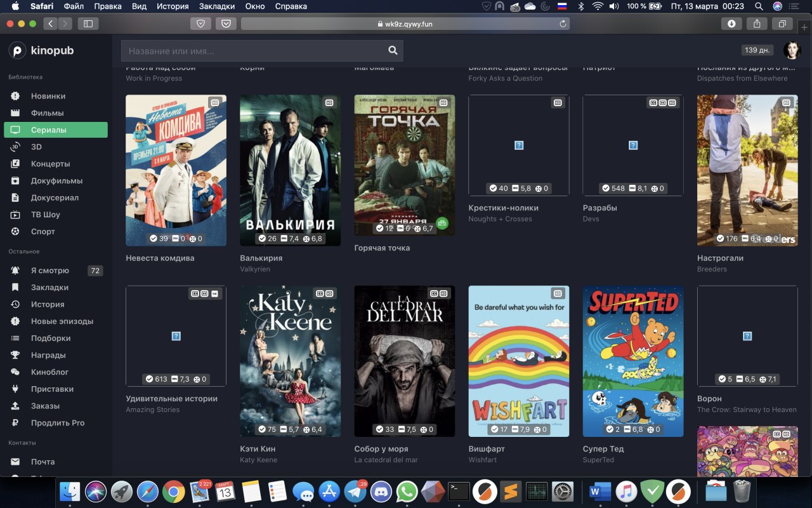812x508 pixels.
Task: Open Spotlight search in menu bar
Action: tap(759, 6)
